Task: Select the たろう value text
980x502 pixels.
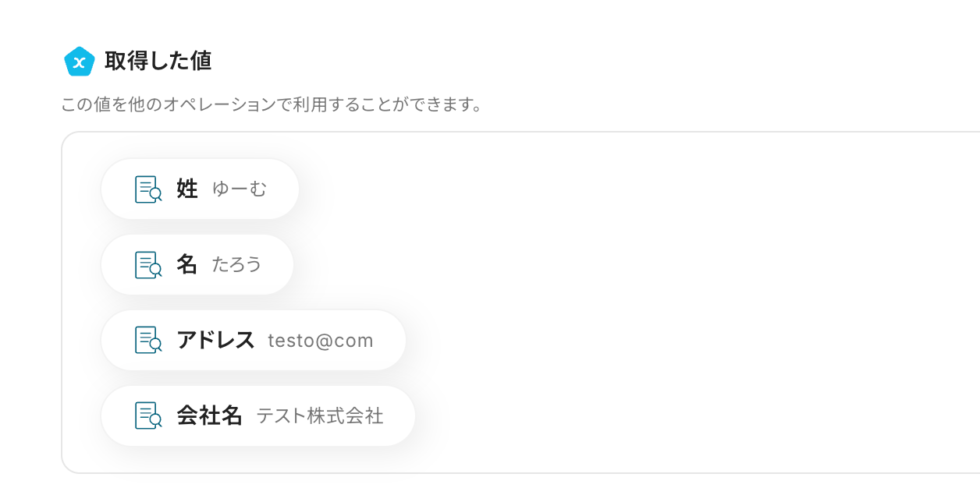Action: pos(236,265)
